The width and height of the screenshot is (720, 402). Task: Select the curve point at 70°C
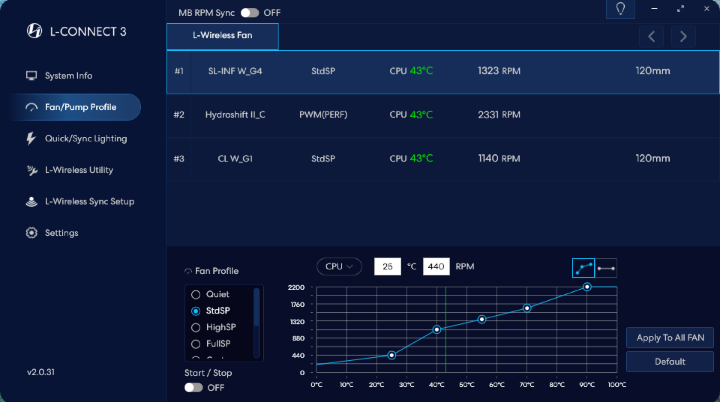point(527,308)
